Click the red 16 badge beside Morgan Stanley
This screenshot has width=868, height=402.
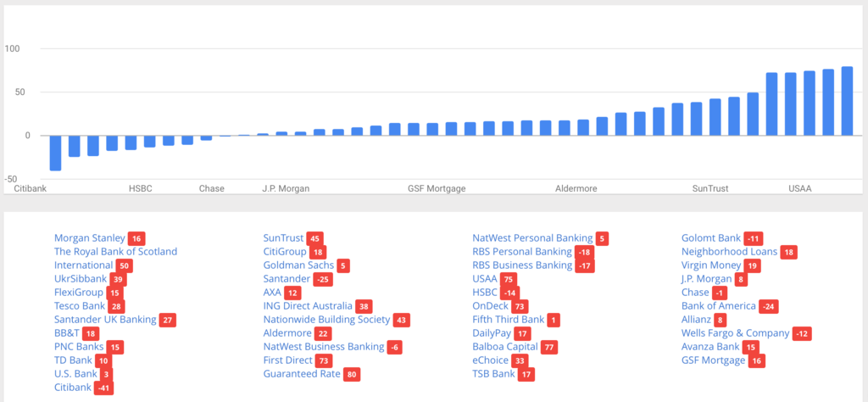(x=136, y=238)
